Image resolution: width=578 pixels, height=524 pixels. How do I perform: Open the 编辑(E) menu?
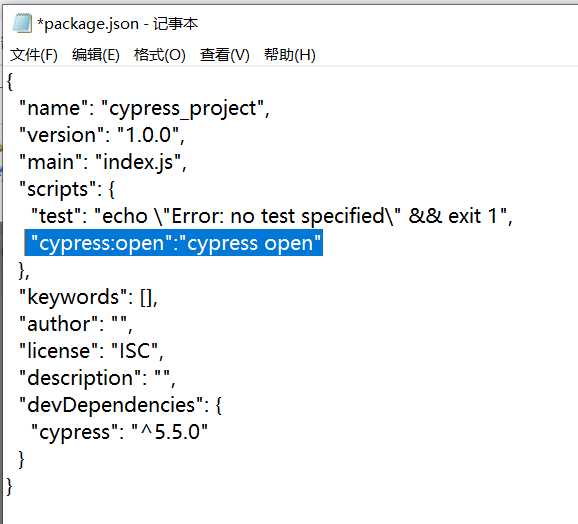pos(96,55)
